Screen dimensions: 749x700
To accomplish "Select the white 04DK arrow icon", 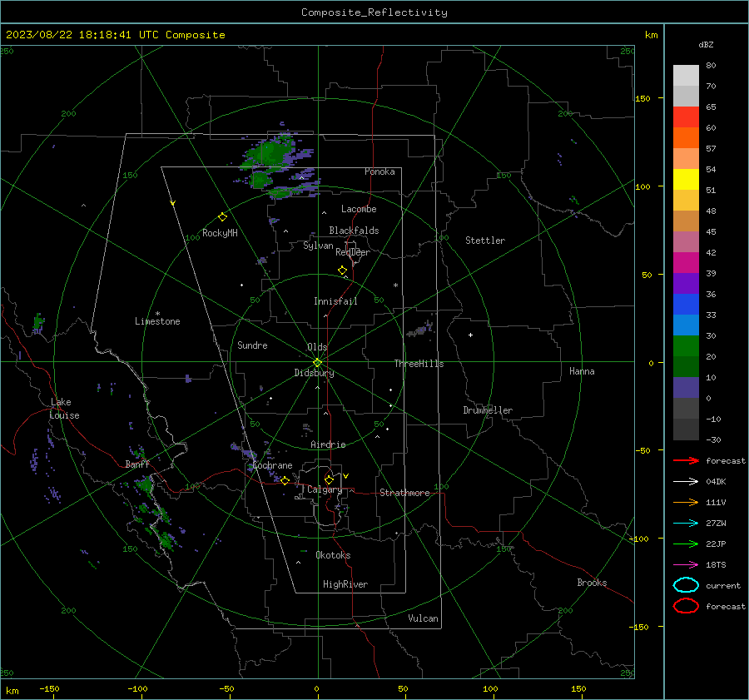I will pyautogui.click(x=686, y=482).
